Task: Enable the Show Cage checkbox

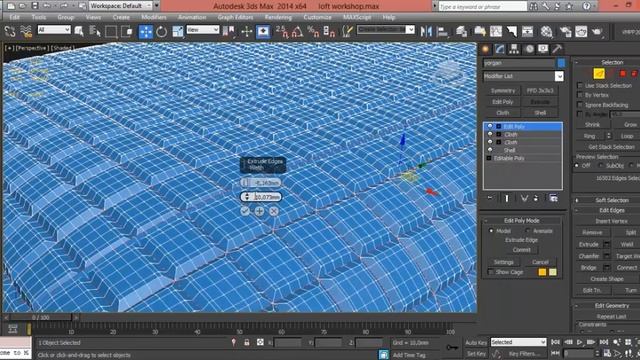Action: (x=491, y=272)
